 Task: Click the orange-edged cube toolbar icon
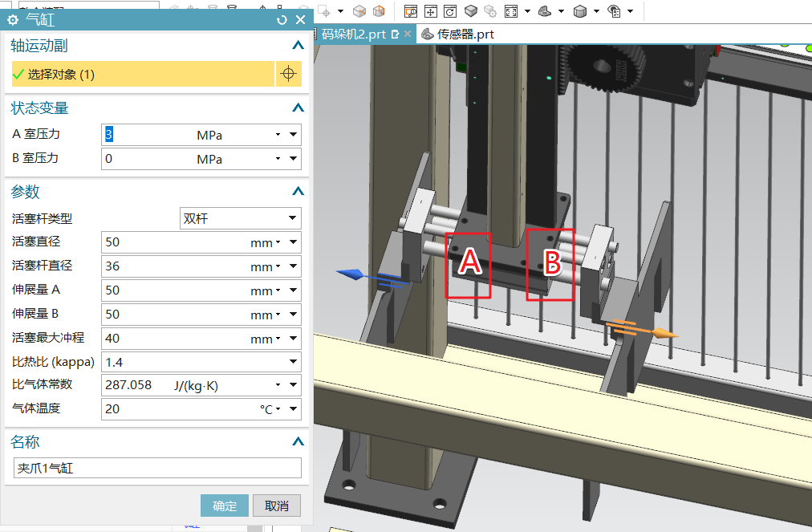pos(379,11)
